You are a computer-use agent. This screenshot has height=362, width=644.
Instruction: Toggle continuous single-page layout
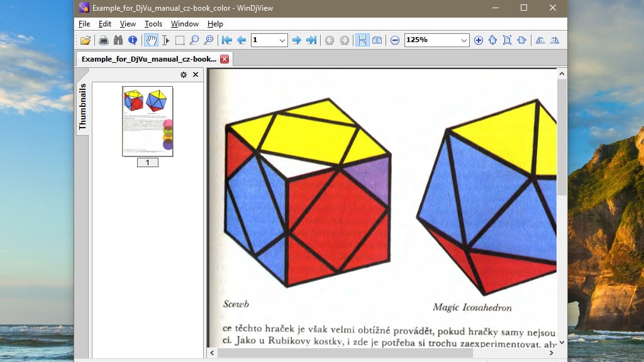(x=362, y=40)
